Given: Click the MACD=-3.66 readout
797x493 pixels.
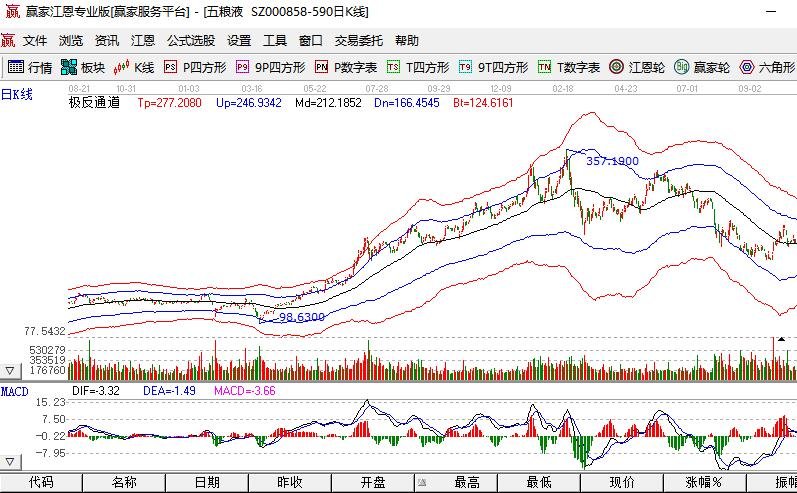Looking at the screenshot, I should [244, 391].
